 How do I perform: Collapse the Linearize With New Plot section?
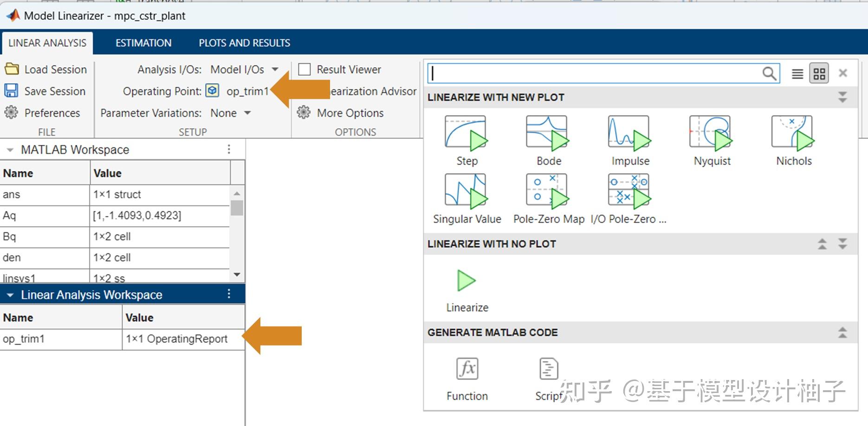point(842,97)
